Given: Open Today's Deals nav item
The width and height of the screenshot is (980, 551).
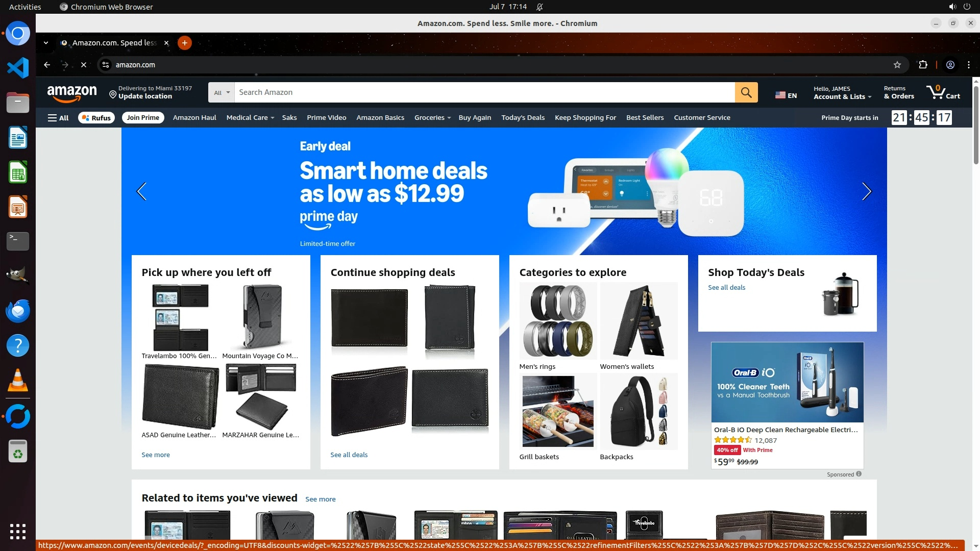Looking at the screenshot, I should (523, 118).
